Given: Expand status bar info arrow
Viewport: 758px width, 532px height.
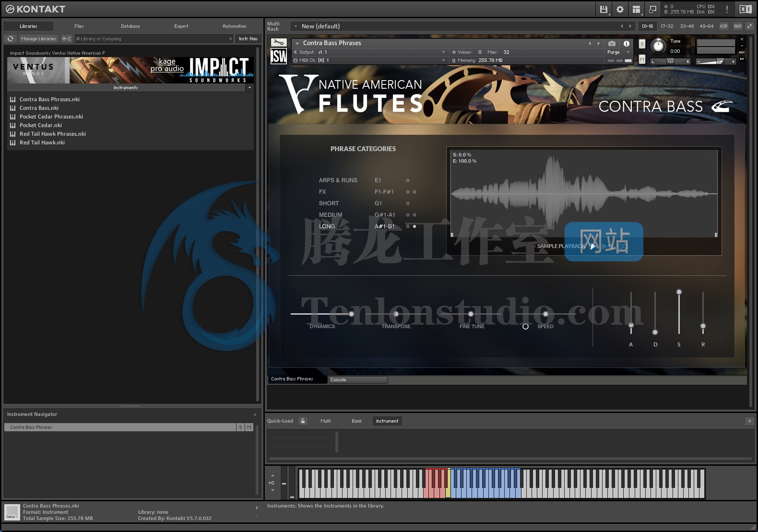Looking at the screenshot, I should (257, 508).
